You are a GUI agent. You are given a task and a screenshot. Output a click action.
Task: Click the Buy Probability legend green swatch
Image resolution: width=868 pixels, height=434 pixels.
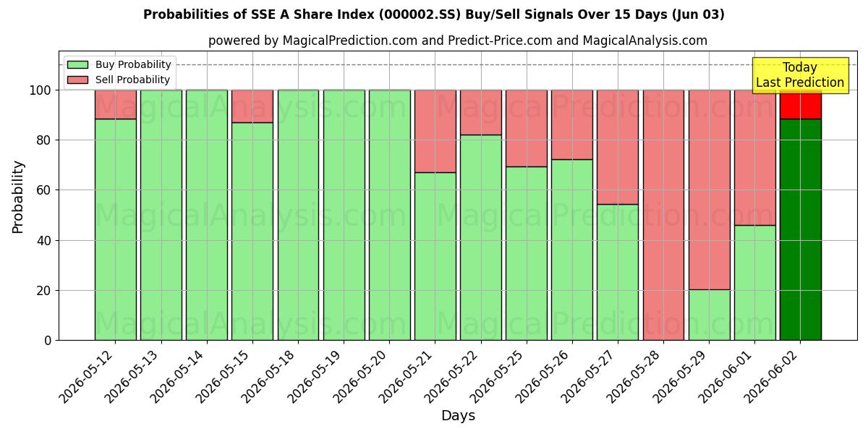77,64
